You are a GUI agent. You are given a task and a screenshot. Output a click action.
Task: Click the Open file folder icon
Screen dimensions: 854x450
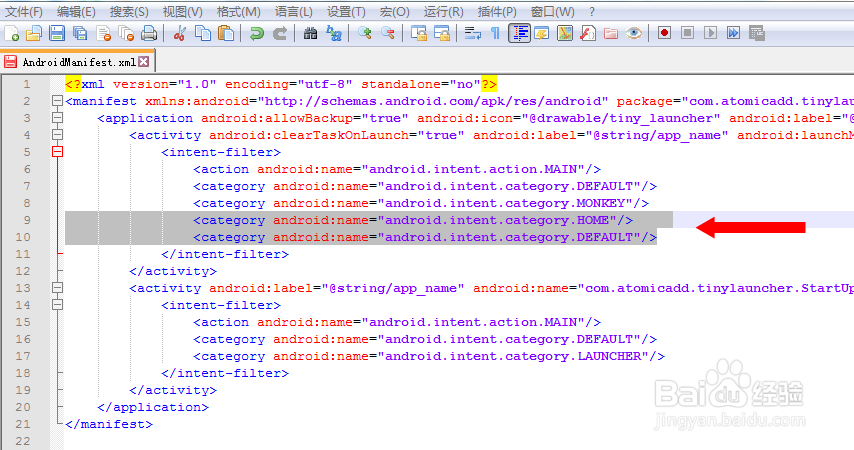coord(34,33)
